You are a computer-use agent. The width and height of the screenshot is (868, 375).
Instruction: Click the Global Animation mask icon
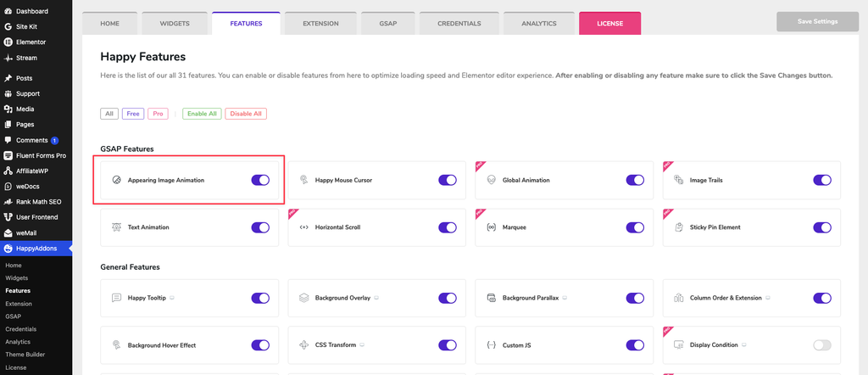coord(491,180)
